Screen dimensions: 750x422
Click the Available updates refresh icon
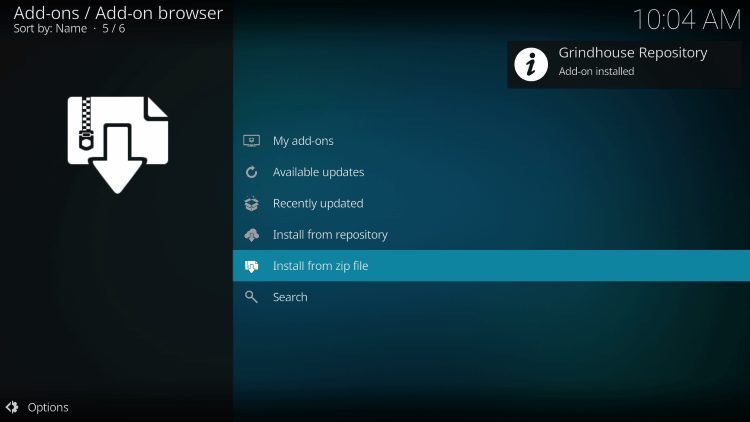tap(252, 172)
